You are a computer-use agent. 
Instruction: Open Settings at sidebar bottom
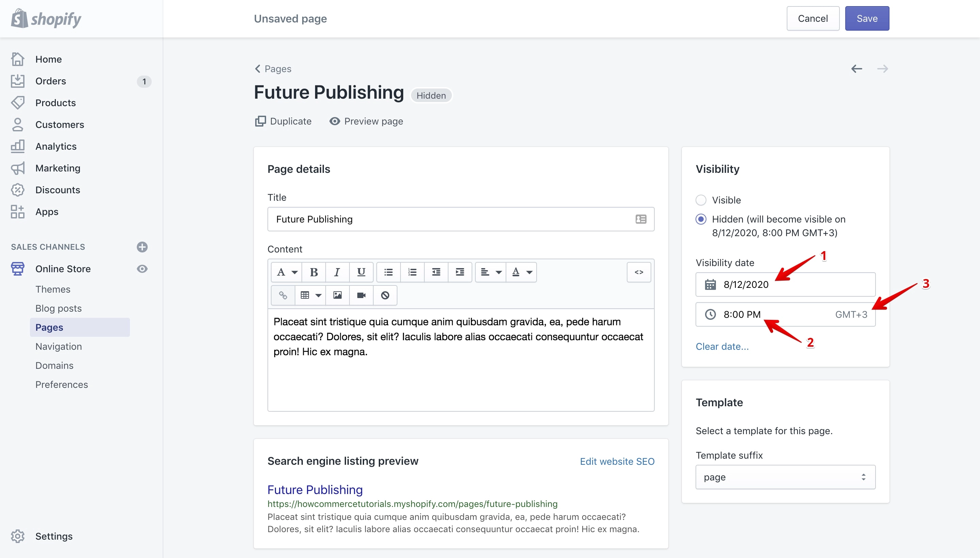click(54, 536)
